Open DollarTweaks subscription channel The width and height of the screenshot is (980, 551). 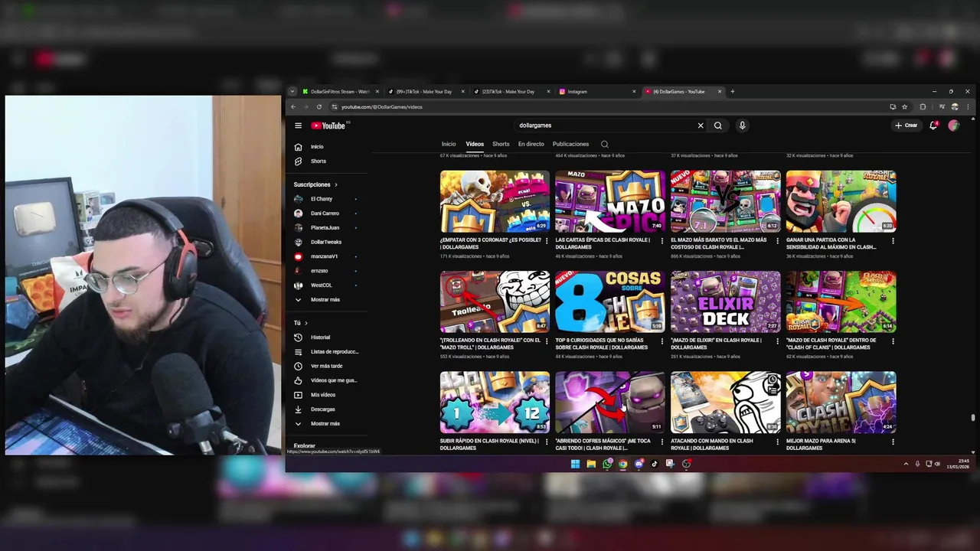328,243
